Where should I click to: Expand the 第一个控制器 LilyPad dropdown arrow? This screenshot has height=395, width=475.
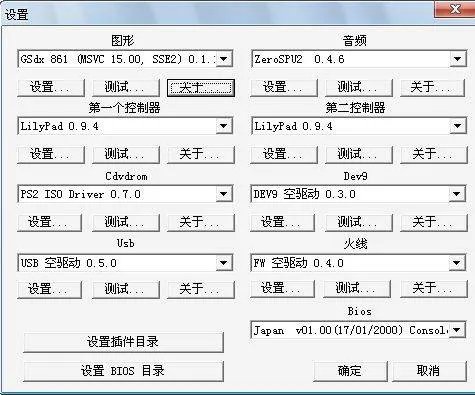224,126
